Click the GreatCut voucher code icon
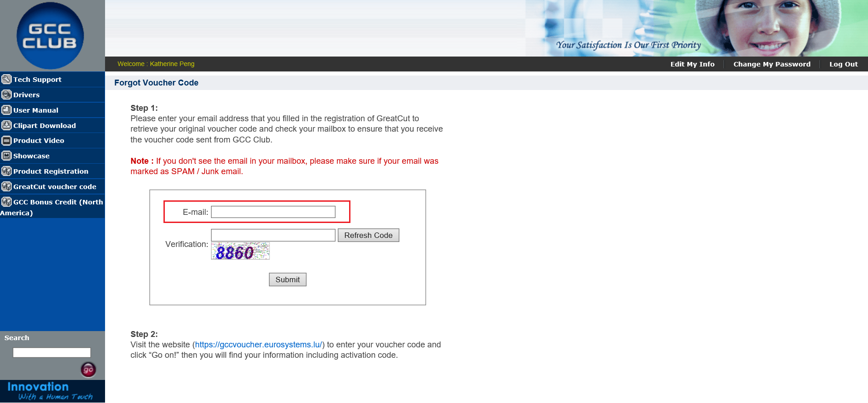This screenshot has width=868, height=403. (6, 186)
